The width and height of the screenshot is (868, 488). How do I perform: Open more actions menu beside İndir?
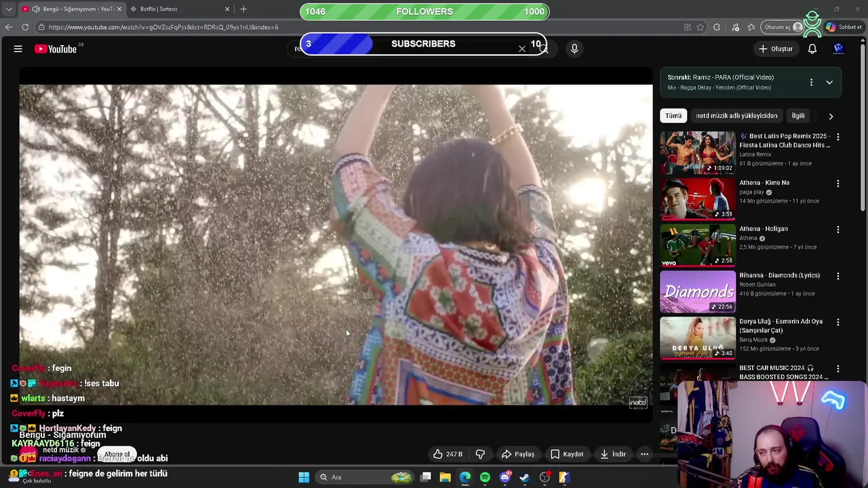645,454
